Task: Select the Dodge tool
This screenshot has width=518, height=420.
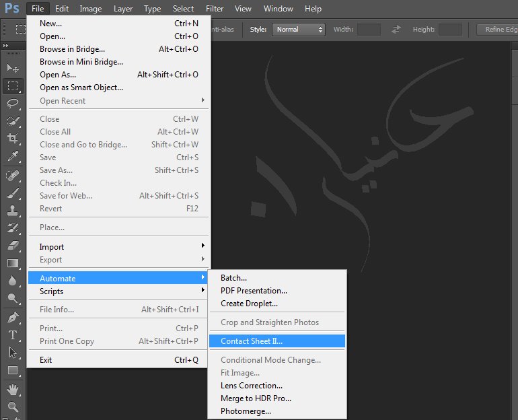Action: pyautogui.click(x=13, y=298)
